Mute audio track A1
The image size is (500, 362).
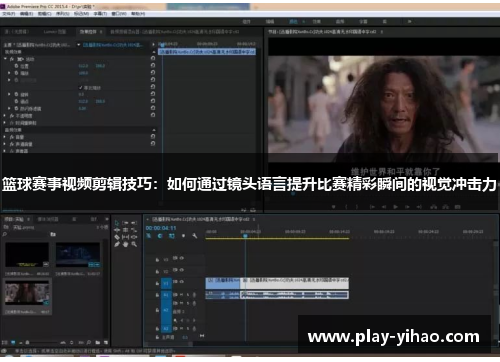[182, 295]
